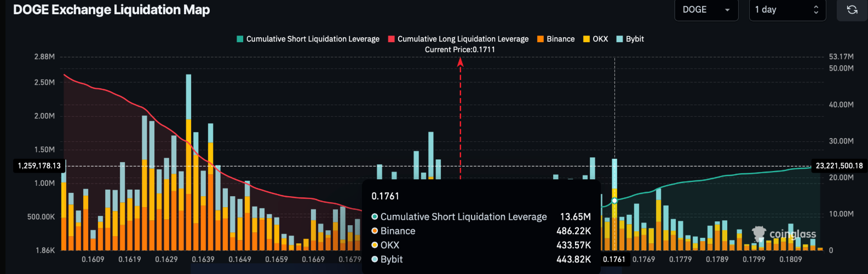Toggle Cumulative Short Liquidation Leverage legend
This screenshot has height=274, width=868.
[308, 39]
